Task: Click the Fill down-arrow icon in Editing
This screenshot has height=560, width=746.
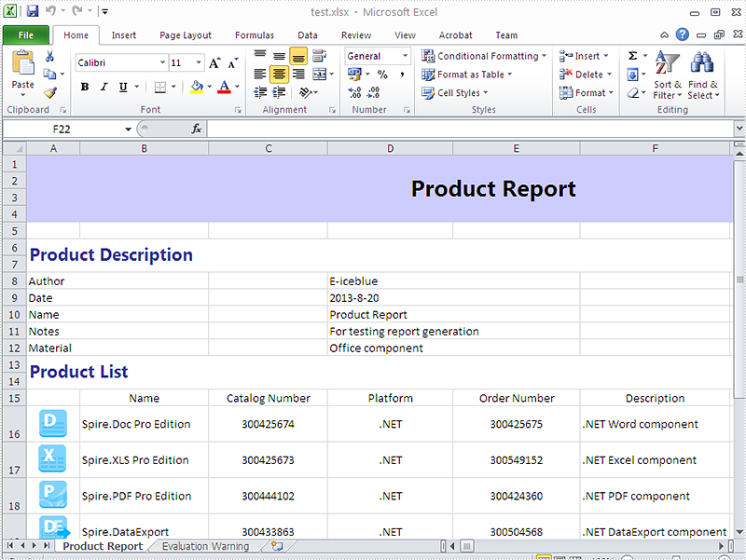Action: tap(633, 75)
